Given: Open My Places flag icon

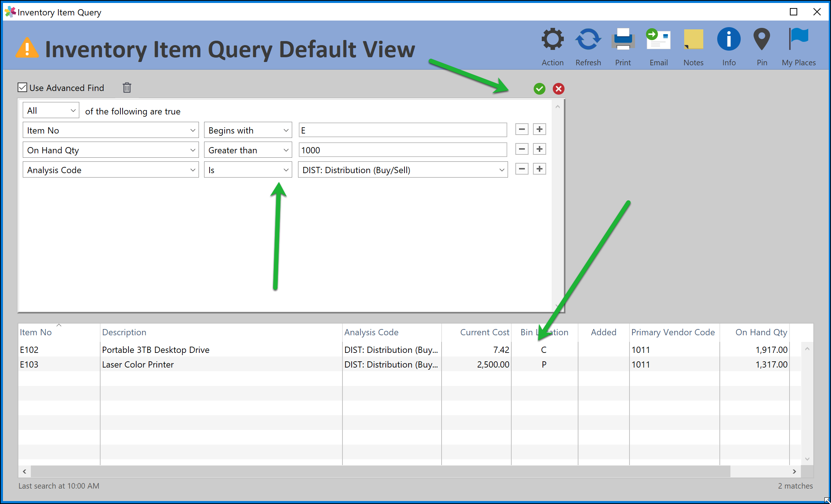Looking at the screenshot, I should (798, 40).
